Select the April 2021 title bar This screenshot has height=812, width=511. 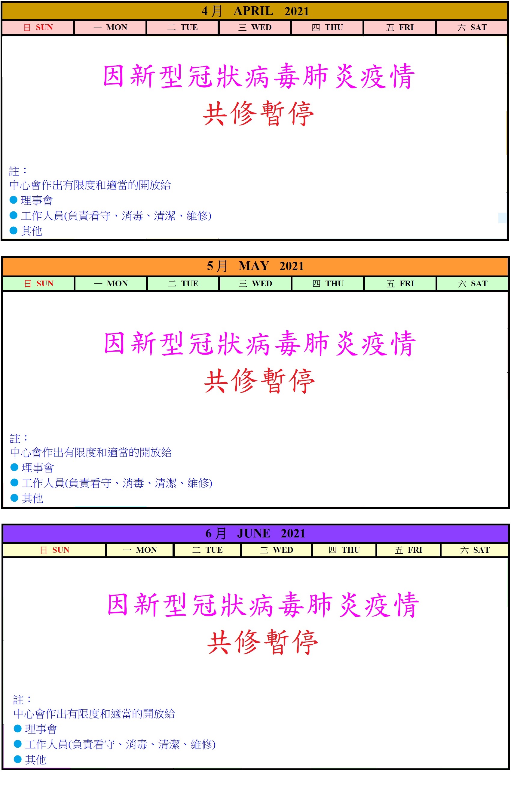[x=255, y=11]
